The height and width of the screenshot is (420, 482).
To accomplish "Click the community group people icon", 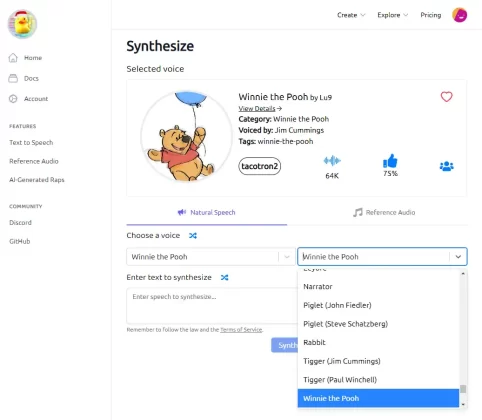I will [446, 166].
